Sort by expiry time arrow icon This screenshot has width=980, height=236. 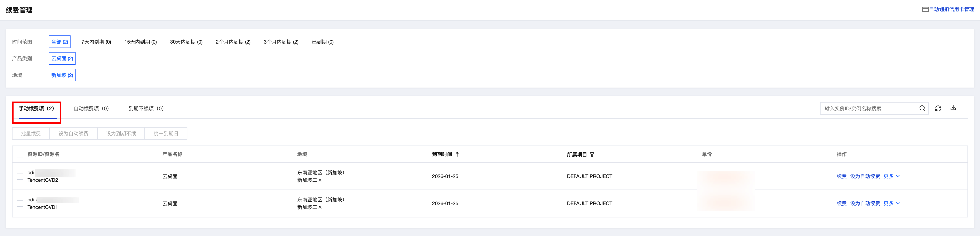coord(457,154)
